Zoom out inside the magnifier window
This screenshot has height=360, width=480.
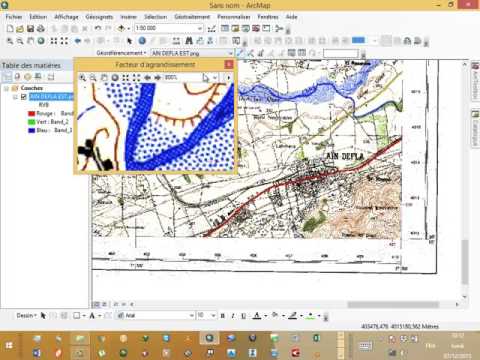coord(93,78)
